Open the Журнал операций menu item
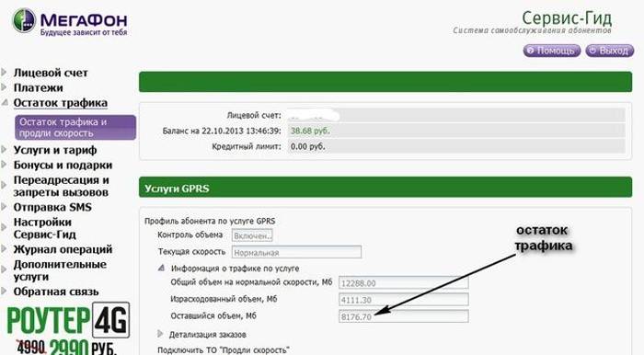The height and width of the screenshot is (355, 644). [63, 249]
